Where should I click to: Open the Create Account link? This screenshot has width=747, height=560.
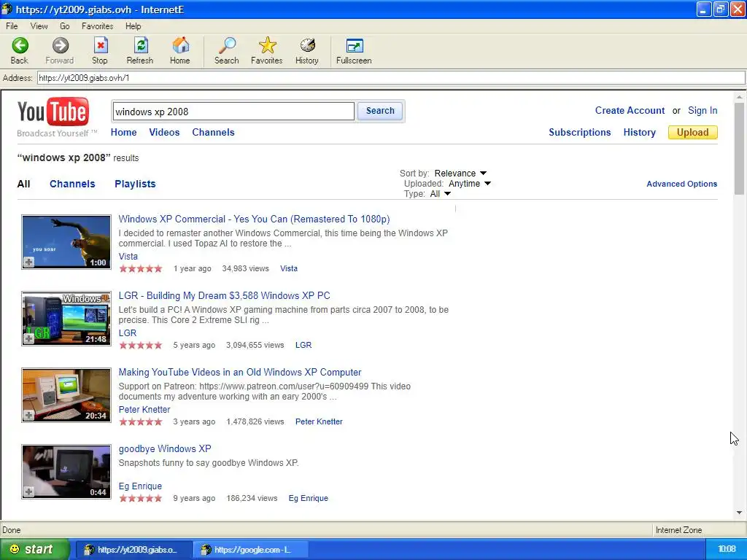coord(630,111)
